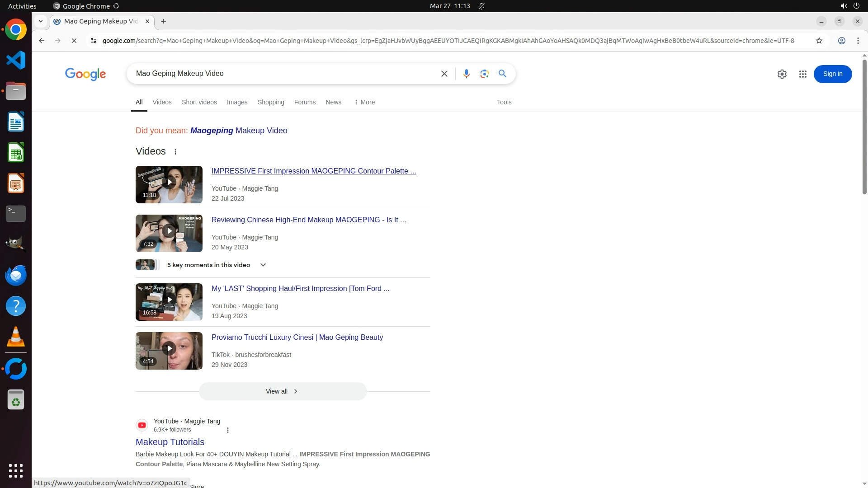The image size is (868, 488).
Task: Switch to the Images search tab
Action: click(237, 102)
